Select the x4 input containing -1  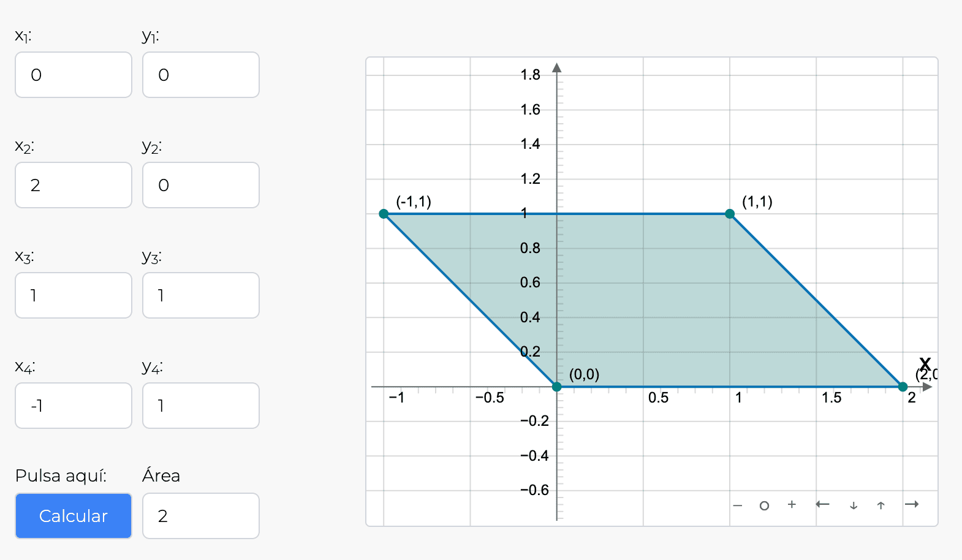tap(74, 406)
